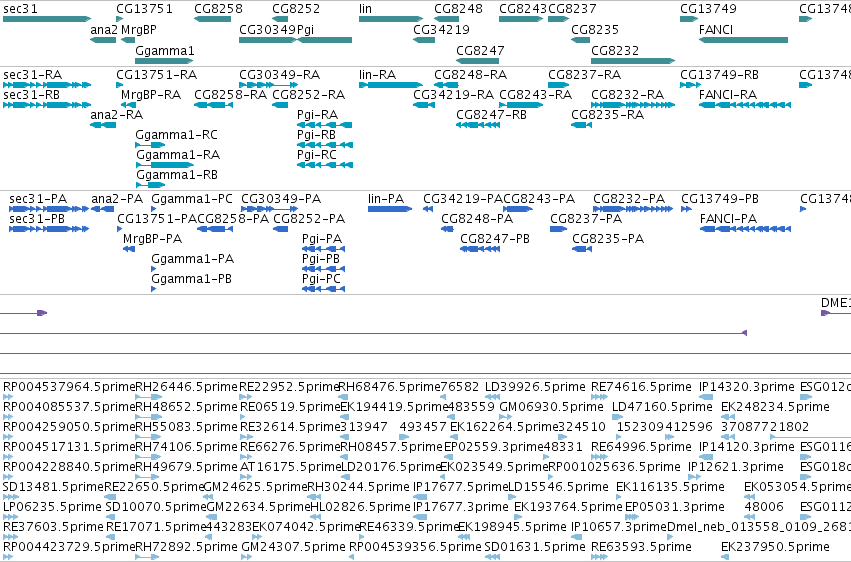The height and width of the screenshot is (562, 851).
Task: Click the lin-PA protein feature
Action: [390, 209]
